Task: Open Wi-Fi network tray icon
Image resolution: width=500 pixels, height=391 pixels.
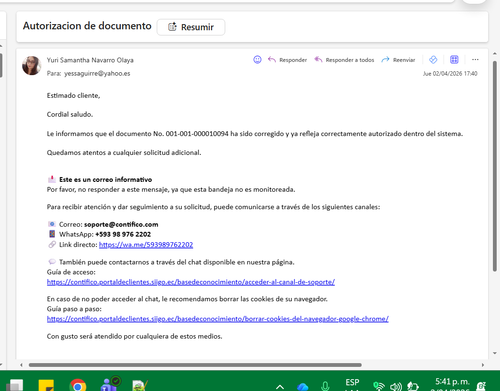Action: click(x=379, y=386)
